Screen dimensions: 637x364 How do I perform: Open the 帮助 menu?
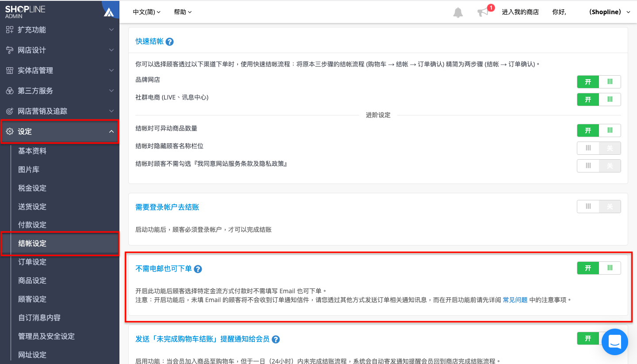pos(183,12)
